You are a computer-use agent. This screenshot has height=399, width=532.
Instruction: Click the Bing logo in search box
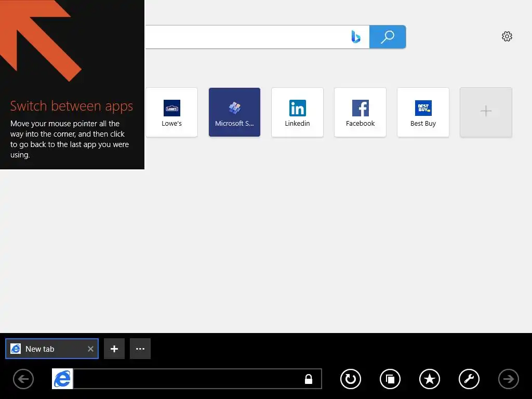[355, 37]
